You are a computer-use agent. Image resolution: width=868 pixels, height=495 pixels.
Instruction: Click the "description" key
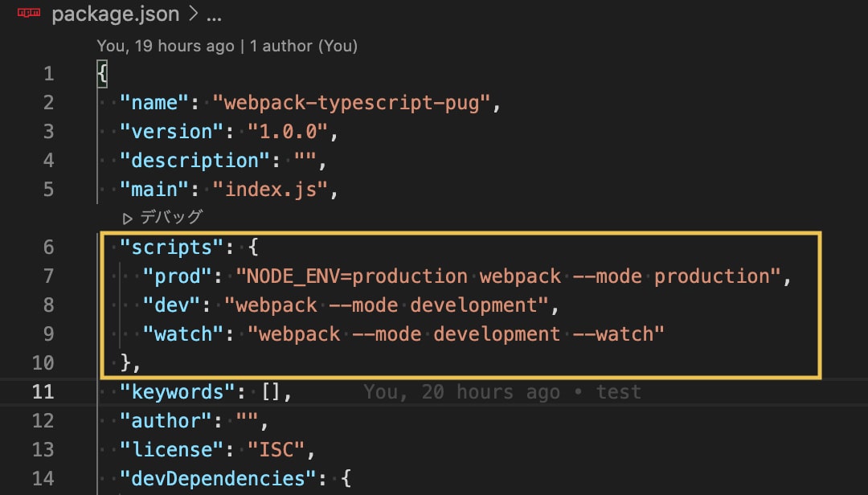[194, 161]
